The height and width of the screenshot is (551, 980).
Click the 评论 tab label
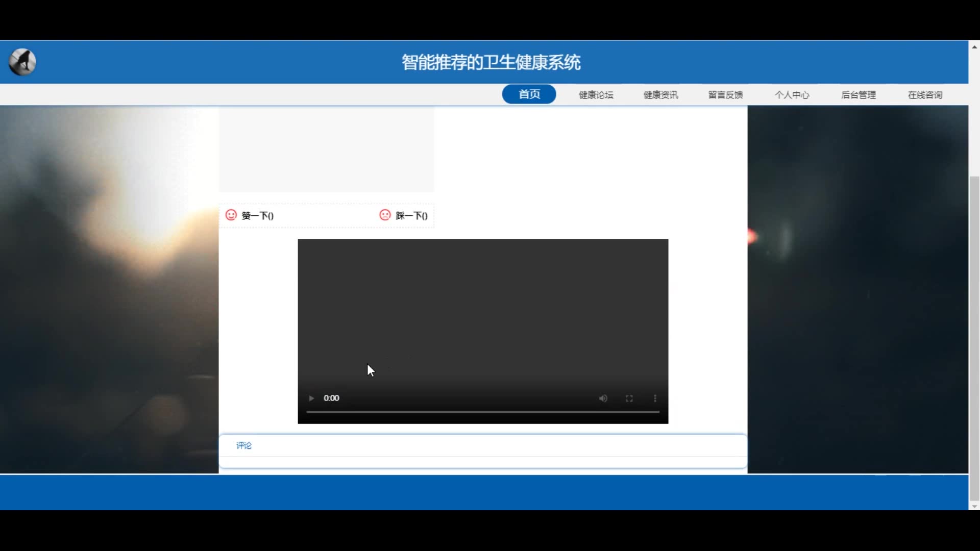[x=243, y=445]
